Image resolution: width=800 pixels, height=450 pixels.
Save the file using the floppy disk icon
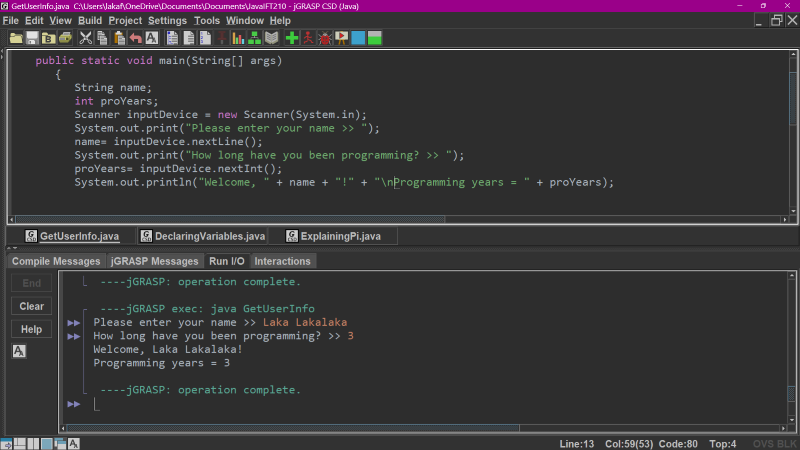(32, 38)
